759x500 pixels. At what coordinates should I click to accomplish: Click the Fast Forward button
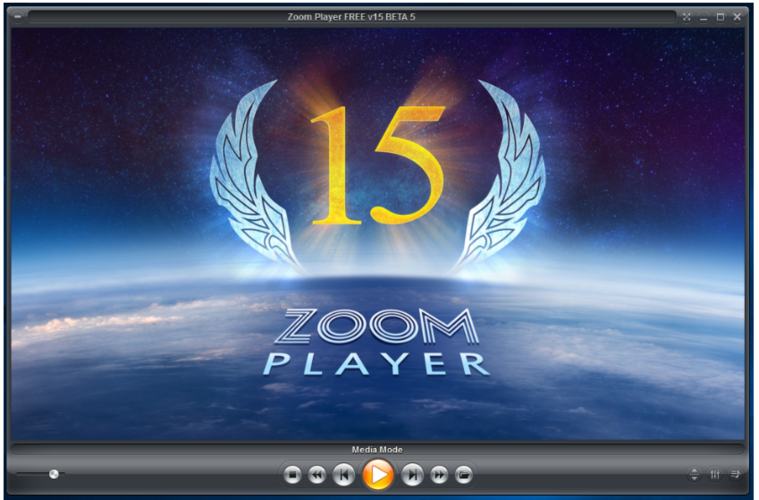[x=439, y=475]
